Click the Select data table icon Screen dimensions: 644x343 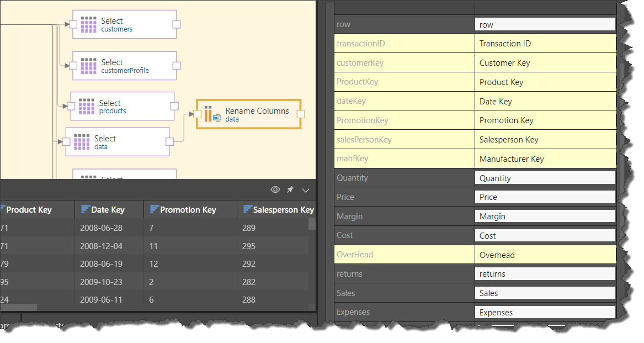(x=82, y=142)
